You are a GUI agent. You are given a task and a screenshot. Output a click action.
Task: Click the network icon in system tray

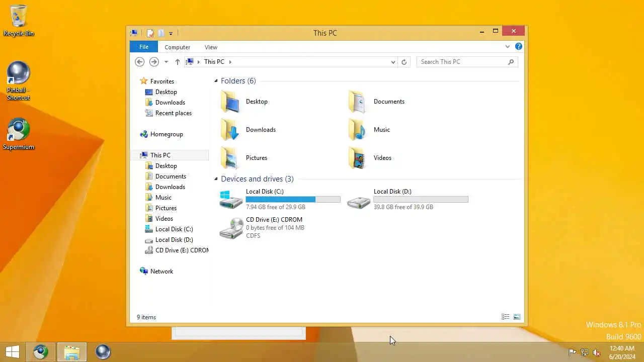(x=585, y=352)
